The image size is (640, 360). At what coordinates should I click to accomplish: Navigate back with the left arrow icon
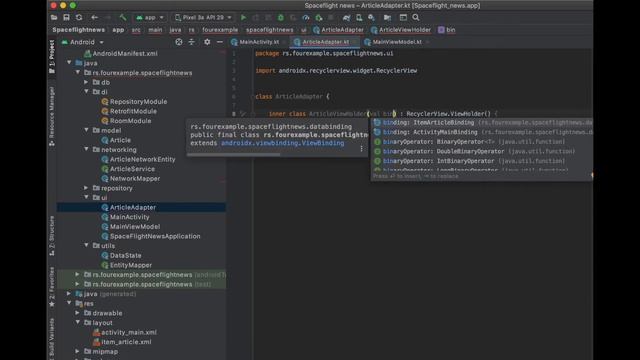click(x=94, y=18)
